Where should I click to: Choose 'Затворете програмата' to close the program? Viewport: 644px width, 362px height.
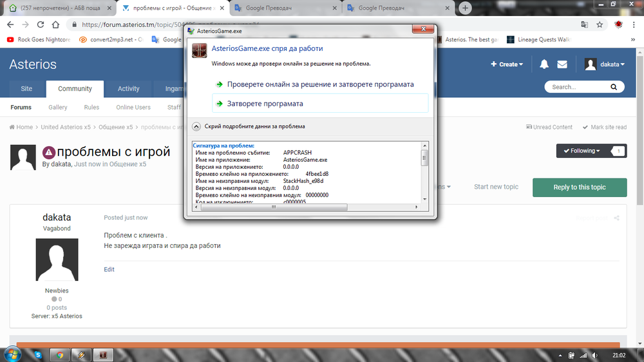click(x=265, y=103)
